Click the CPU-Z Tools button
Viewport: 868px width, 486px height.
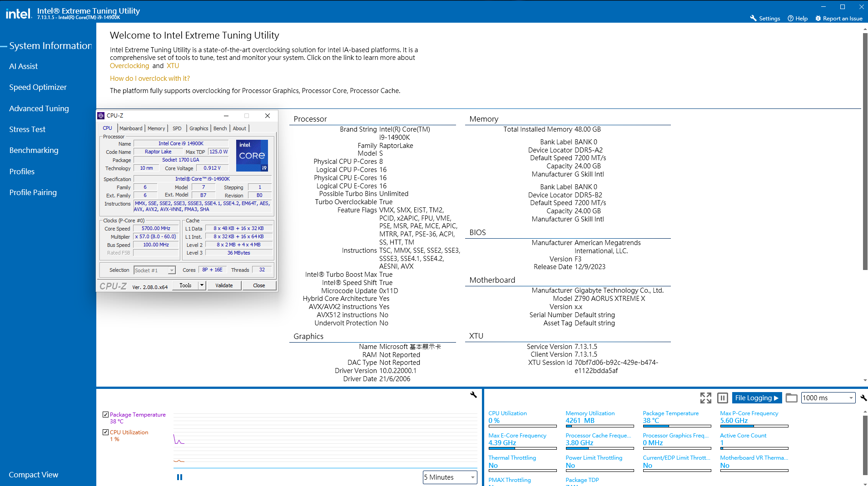coord(185,285)
